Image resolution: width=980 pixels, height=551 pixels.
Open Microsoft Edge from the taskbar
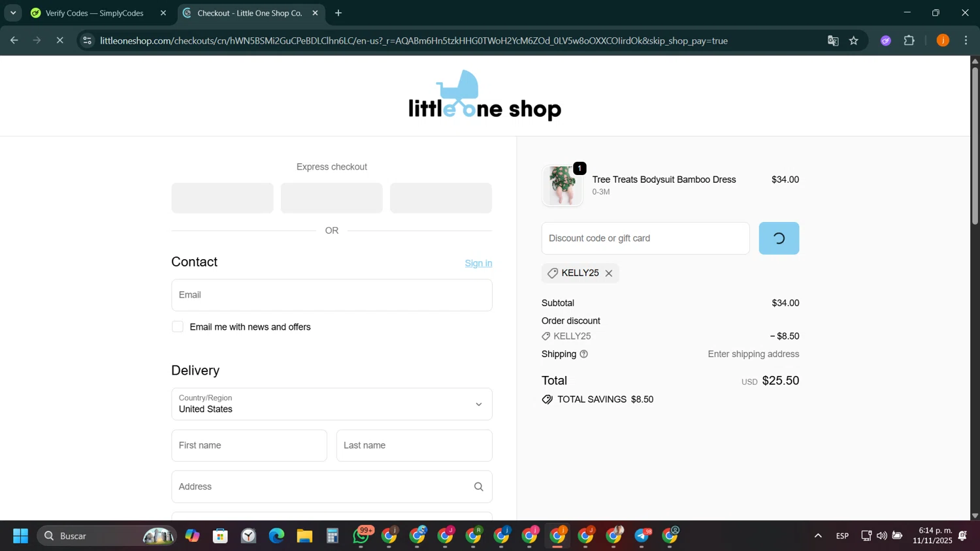(276, 536)
